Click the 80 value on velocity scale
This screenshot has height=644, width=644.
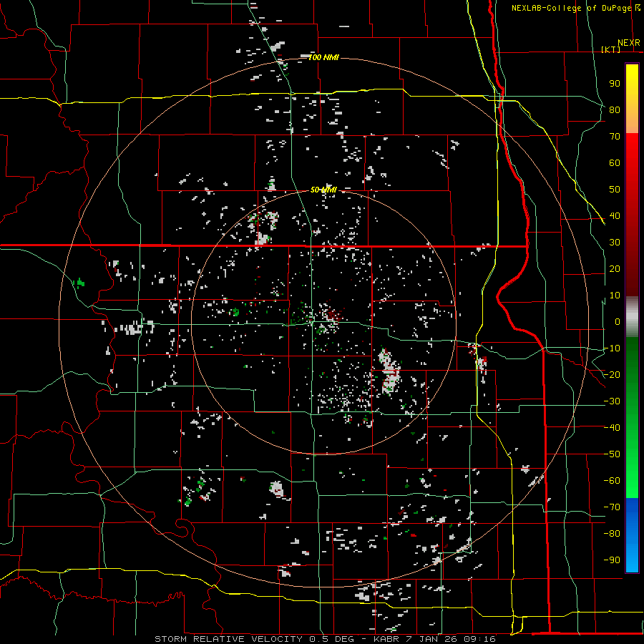click(x=615, y=110)
